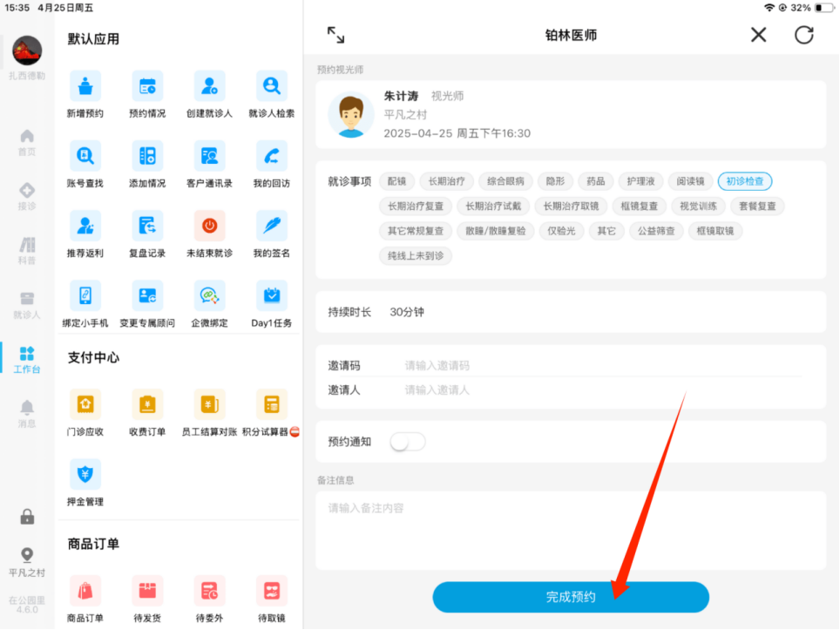
Task: Select the 框镜复查 tag
Action: (x=639, y=207)
